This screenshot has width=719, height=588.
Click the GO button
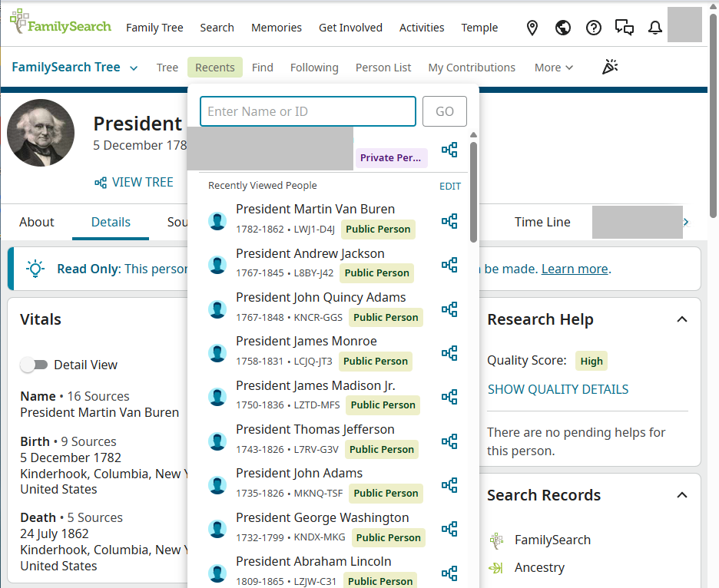click(445, 111)
